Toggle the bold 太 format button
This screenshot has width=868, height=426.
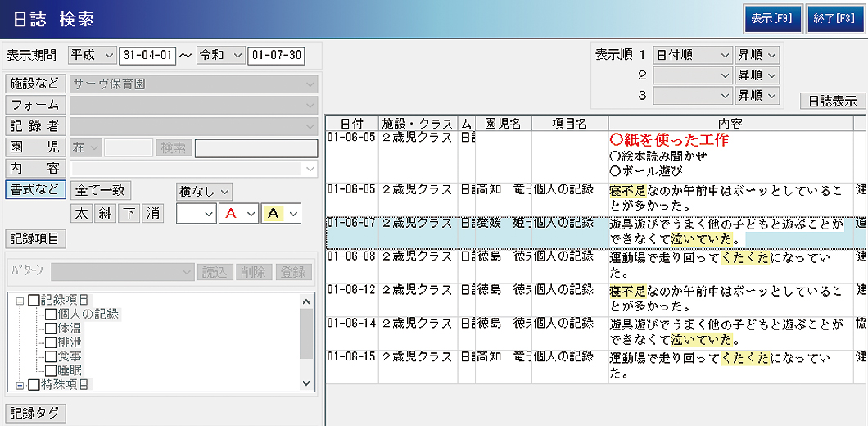(81, 213)
